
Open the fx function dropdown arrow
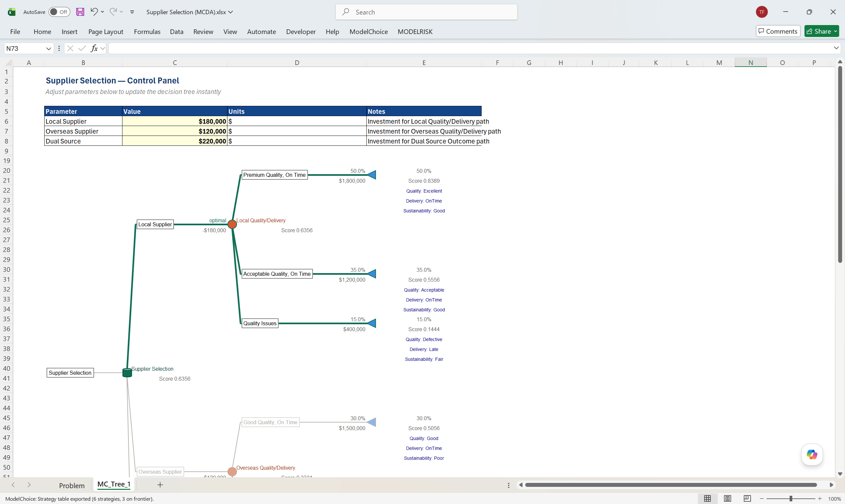103,48
